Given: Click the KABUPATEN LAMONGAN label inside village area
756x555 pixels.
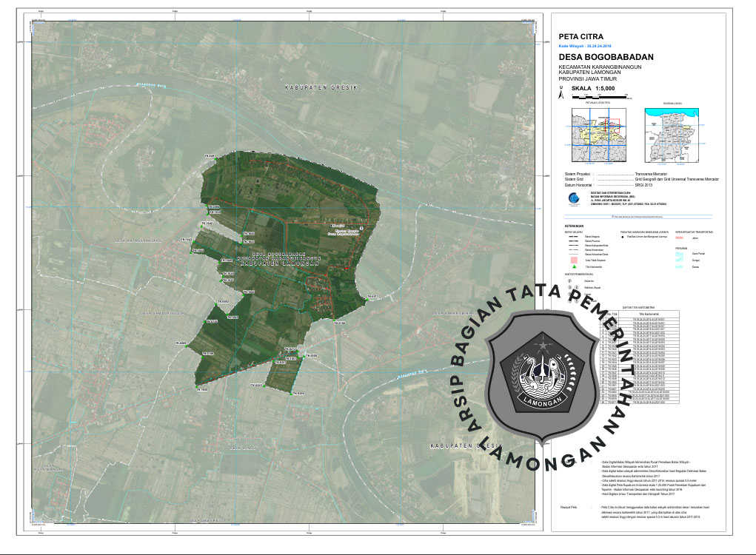Looking at the screenshot, I should coord(280,263).
